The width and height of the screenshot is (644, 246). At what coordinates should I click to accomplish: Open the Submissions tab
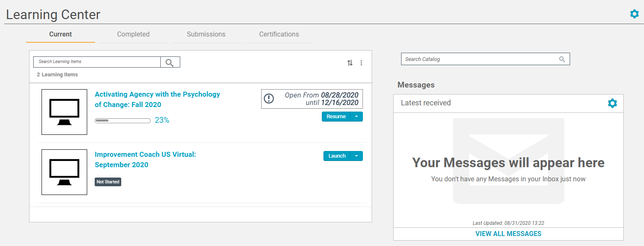(206, 34)
